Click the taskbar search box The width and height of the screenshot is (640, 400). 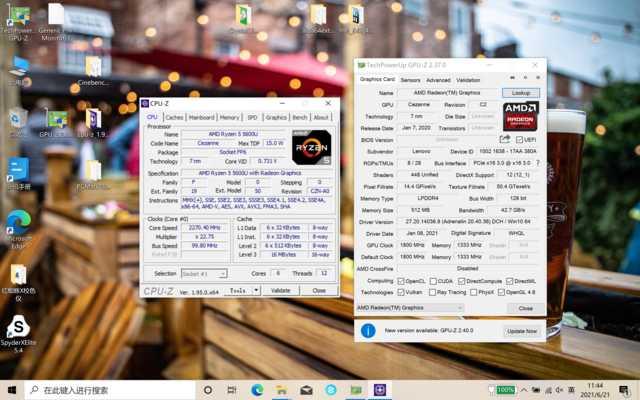[110, 390]
